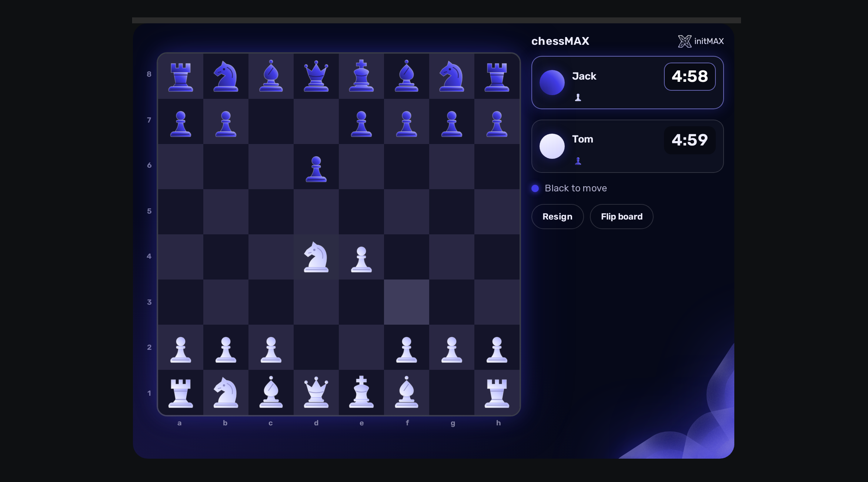Select the black pawn on g7
Image resolution: width=868 pixels, height=482 pixels.
tap(452, 124)
